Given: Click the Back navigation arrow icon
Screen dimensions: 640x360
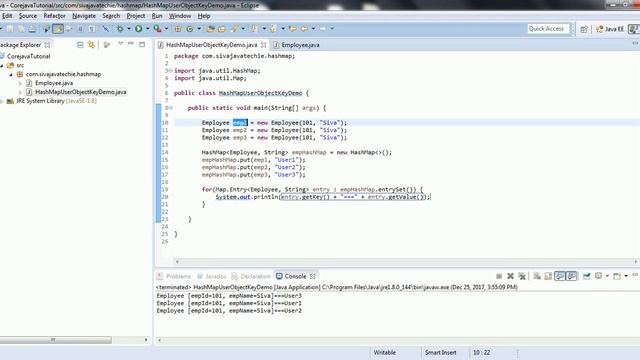Looking at the screenshot, I should point(304,29).
